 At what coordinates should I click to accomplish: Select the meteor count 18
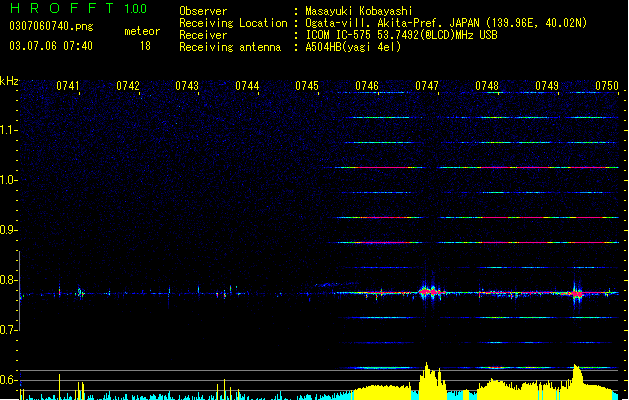click(145, 46)
